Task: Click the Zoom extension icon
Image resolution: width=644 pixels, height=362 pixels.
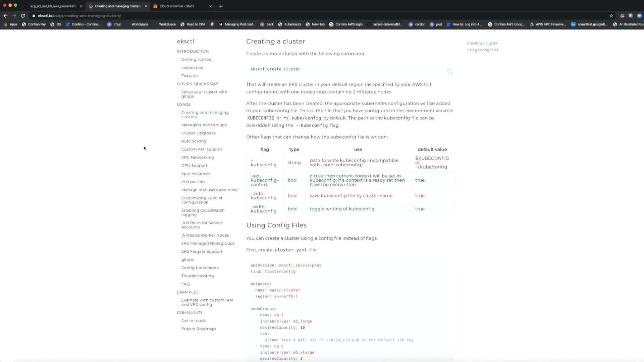Action: click(639, 16)
